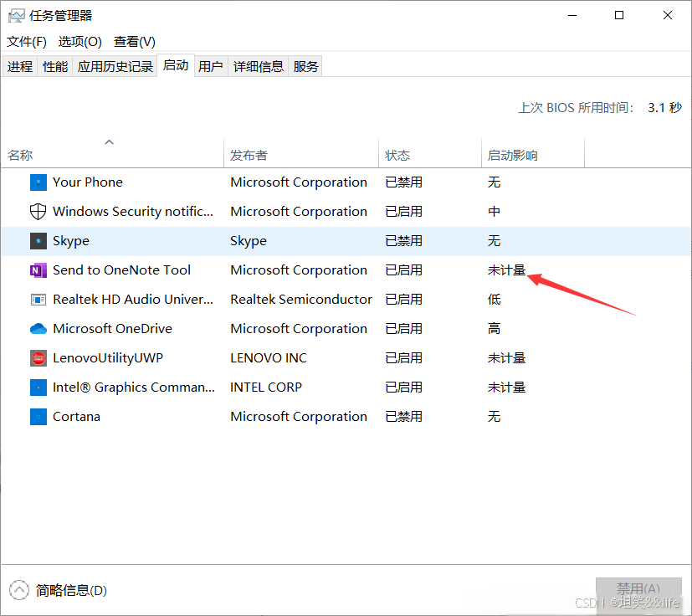This screenshot has height=616, width=692.
Task: Maximize the Task Manager window
Action: click(619, 15)
